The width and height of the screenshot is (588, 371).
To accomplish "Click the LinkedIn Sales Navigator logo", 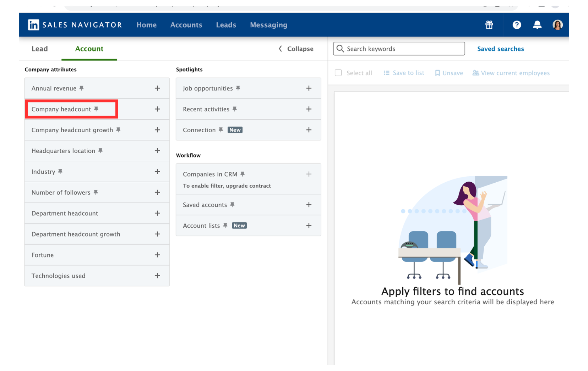I will click(x=75, y=25).
